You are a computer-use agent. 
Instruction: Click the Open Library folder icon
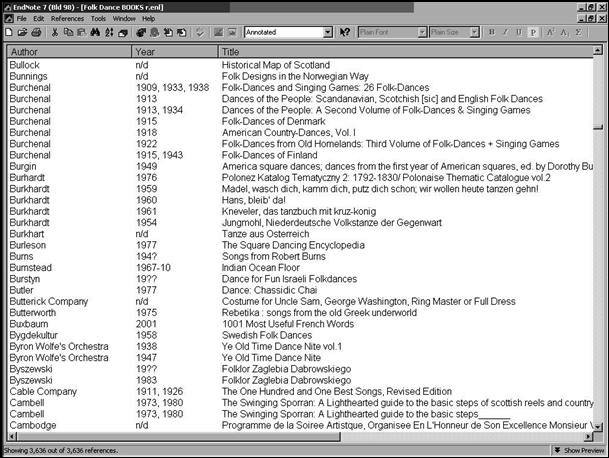click(22, 32)
